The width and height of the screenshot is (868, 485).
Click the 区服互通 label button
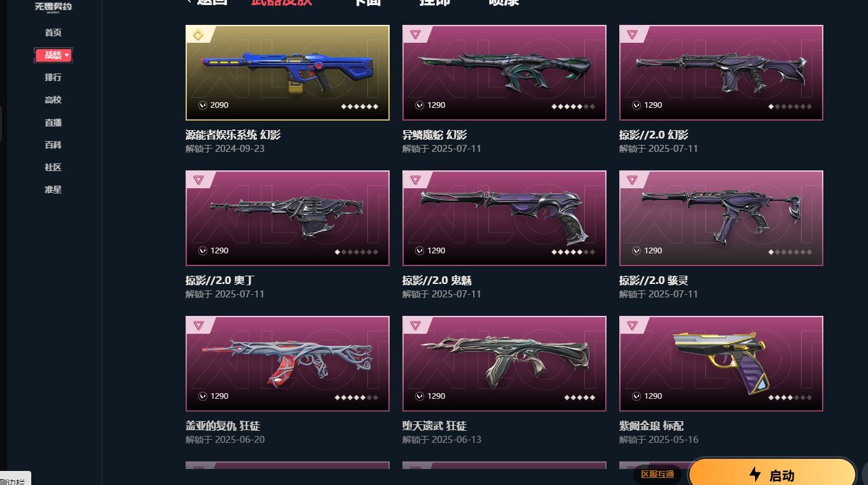(658, 474)
